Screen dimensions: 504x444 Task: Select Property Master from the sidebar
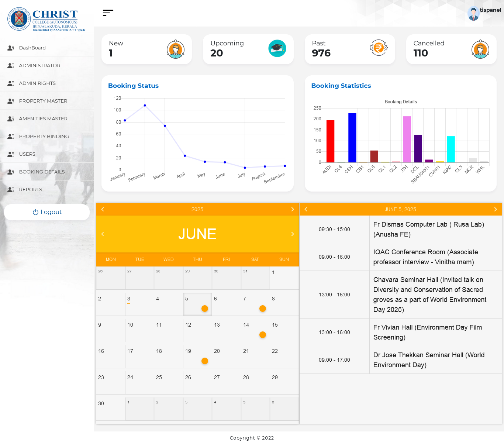pos(43,101)
